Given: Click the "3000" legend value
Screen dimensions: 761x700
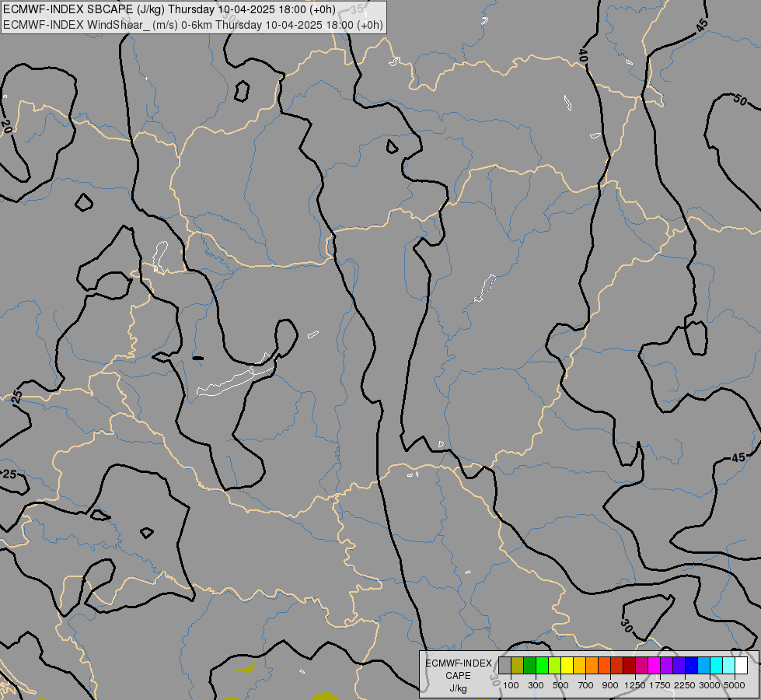Looking at the screenshot, I should [710, 685].
